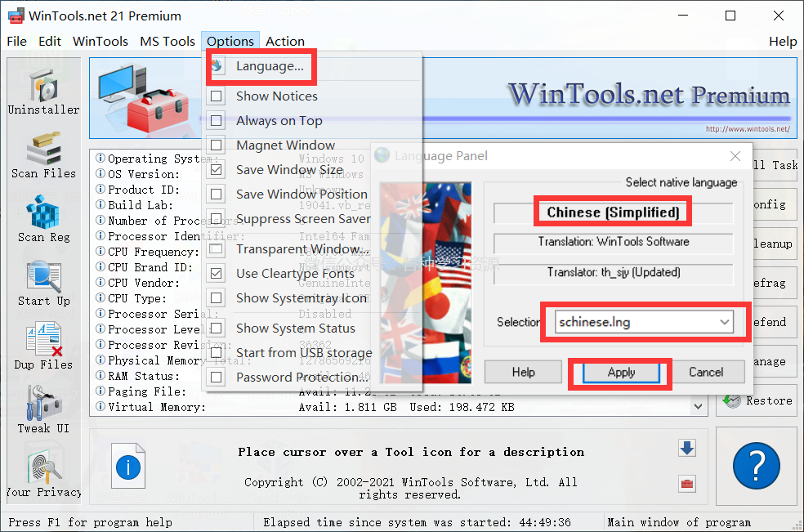Toggle the Transparent Window... checkbox
The height and width of the screenshot is (532, 804).
coord(217,248)
